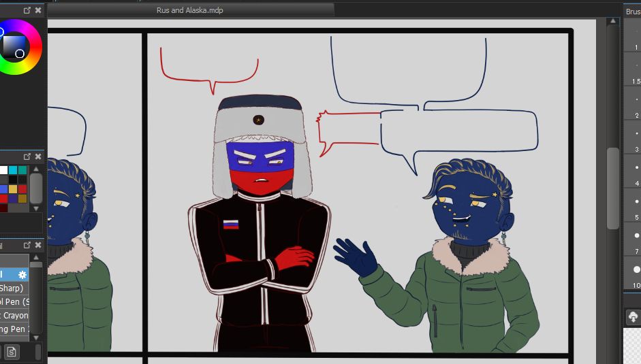This screenshot has width=641, height=364.
Task: Open the Brush size panel tab
Action: tap(632, 12)
